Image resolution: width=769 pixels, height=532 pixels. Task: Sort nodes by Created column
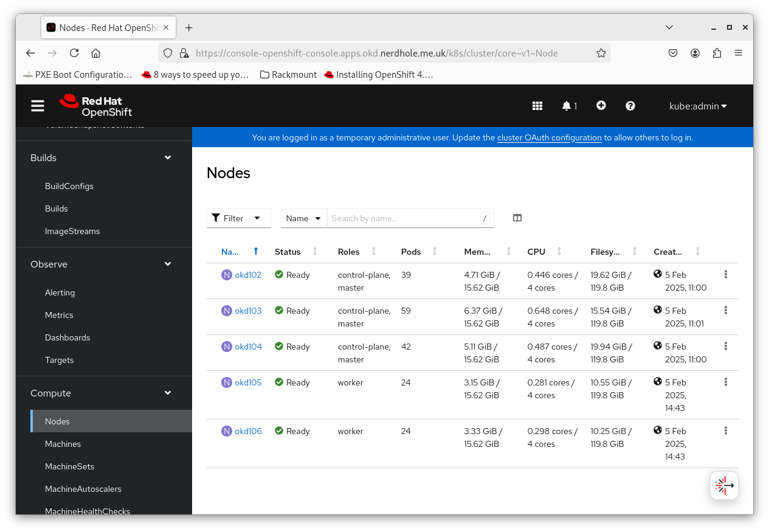677,251
